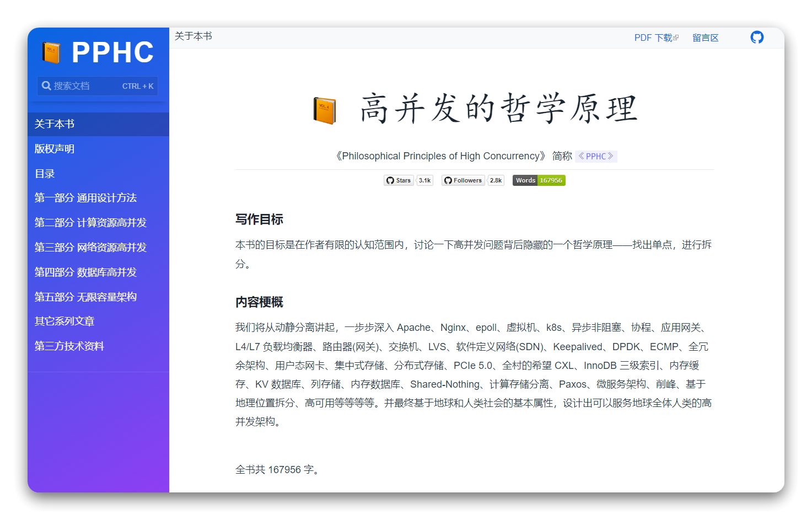
Task: Click the text 全书共 167956 字
Action: pos(277,470)
